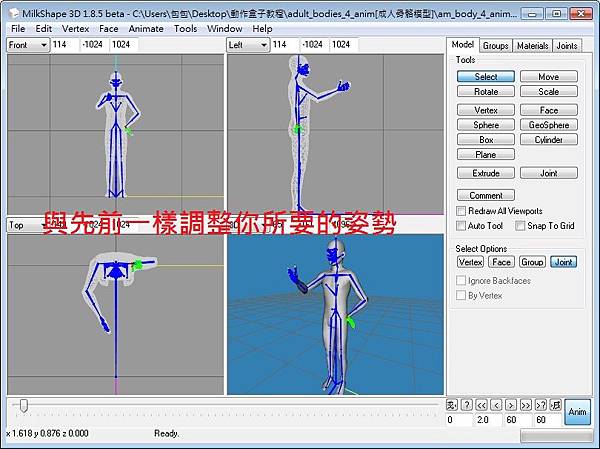
Task: Set Select Options mode to Group
Action: [532, 262]
